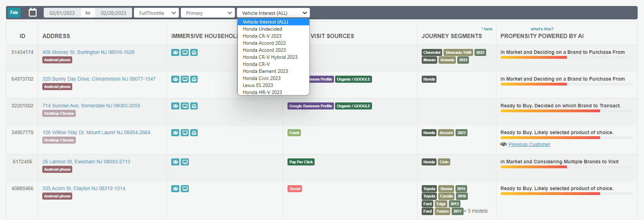Select Honda CR-V Hybrid 2023 option
This screenshot has width=644, height=220.
(270, 57)
